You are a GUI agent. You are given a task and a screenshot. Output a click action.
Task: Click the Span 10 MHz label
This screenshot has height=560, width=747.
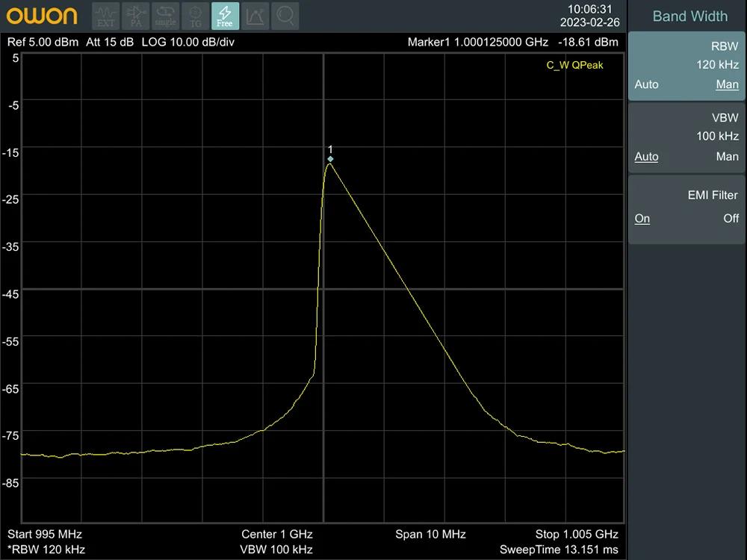coord(430,535)
